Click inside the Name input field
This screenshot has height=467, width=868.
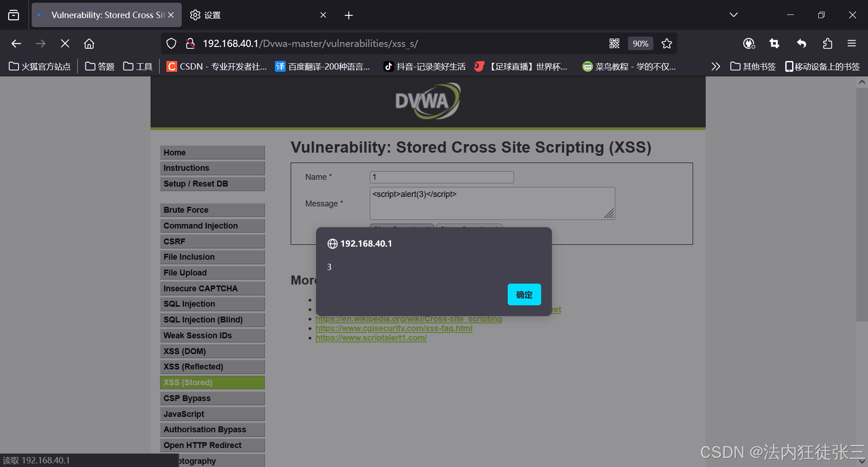[441, 177]
